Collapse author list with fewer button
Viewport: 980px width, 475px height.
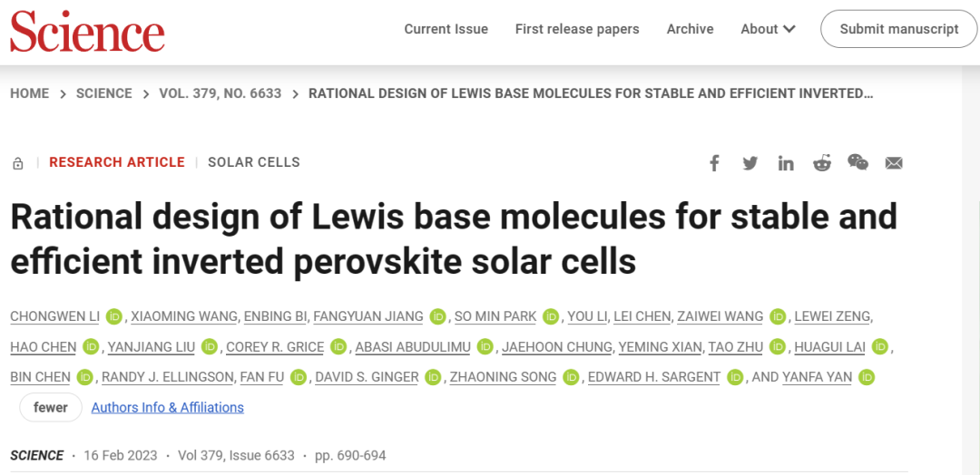coord(51,408)
